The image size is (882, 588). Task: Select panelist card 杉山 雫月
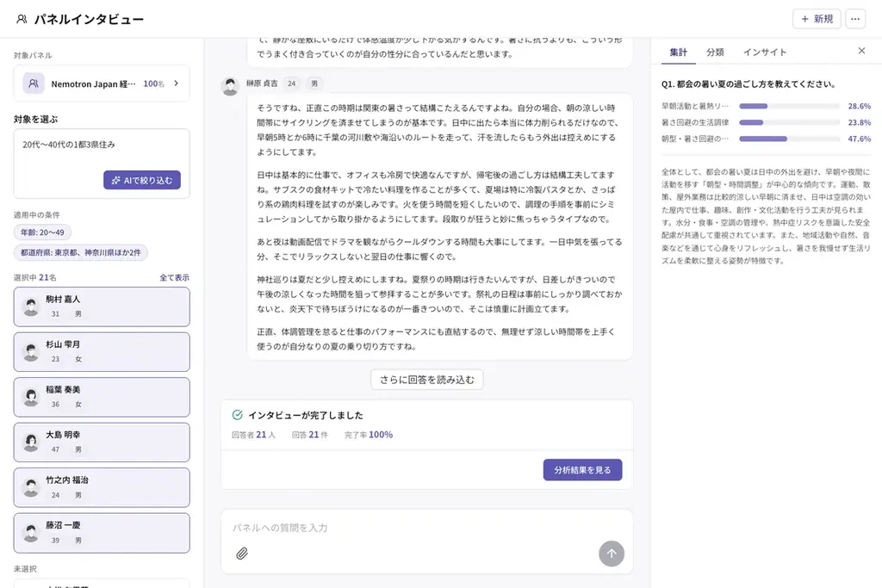pyautogui.click(x=102, y=352)
